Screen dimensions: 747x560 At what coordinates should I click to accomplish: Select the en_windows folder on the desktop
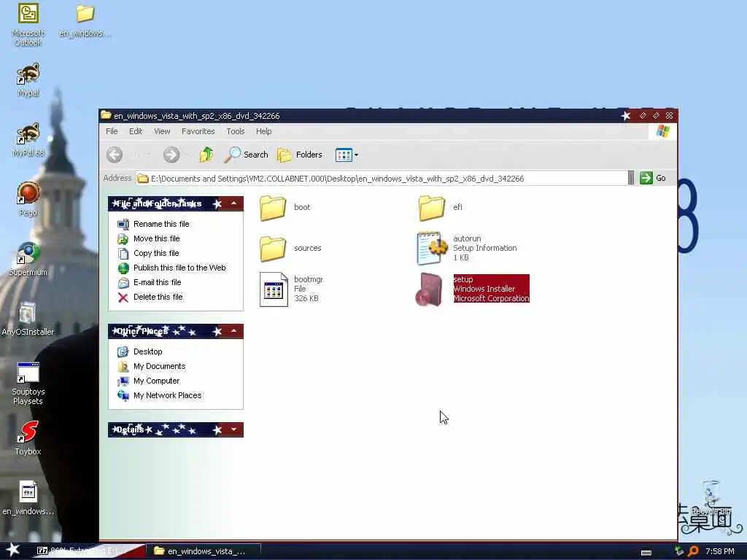point(85,20)
